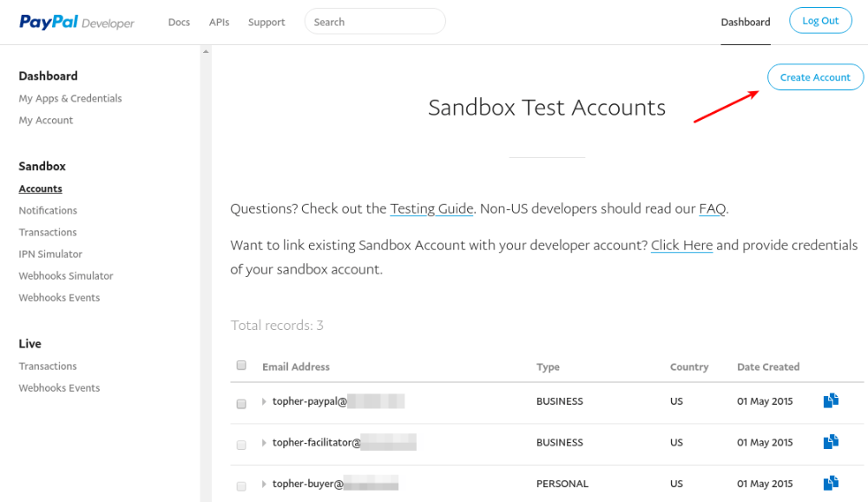The width and height of the screenshot is (868, 502).
Task: Open Webhooks Simulator in the Sandbox sidebar
Action: click(x=66, y=275)
